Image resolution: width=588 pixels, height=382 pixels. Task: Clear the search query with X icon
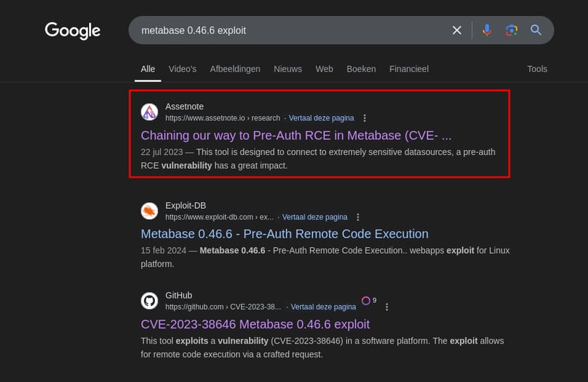[457, 30]
